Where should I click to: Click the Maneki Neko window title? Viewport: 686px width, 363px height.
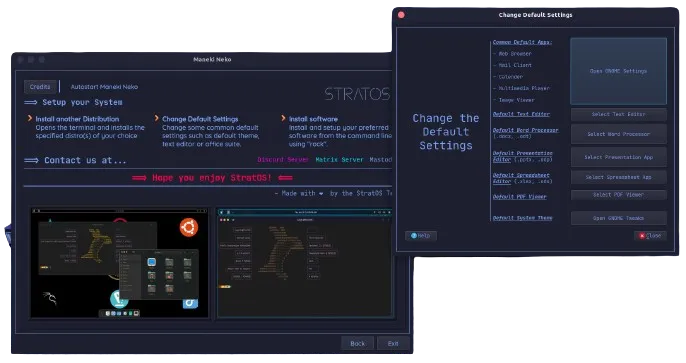pyautogui.click(x=212, y=59)
